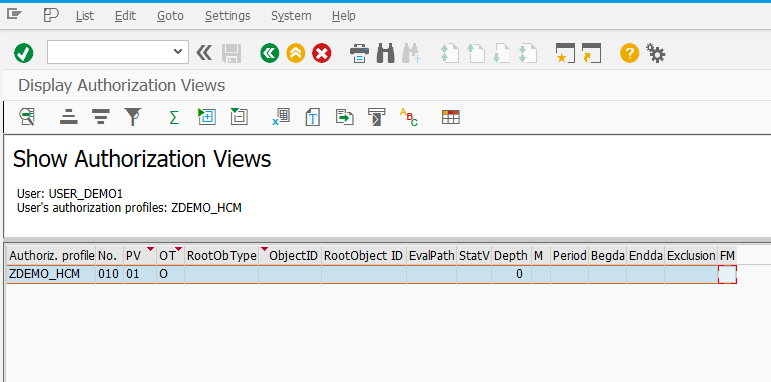Select the ObjectID column header
Viewport: 771px width, 382px height.
coord(290,256)
